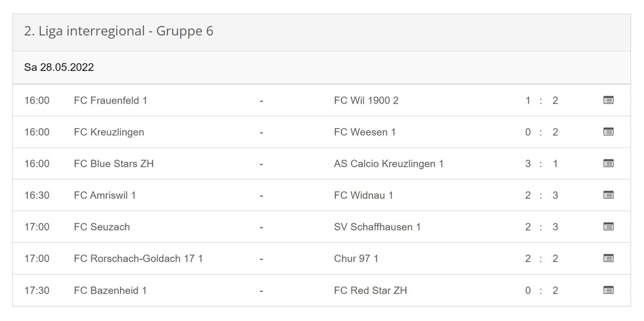Click details icon in FC Amriswil row
Screen dimensions: 644x321
pos(608,195)
